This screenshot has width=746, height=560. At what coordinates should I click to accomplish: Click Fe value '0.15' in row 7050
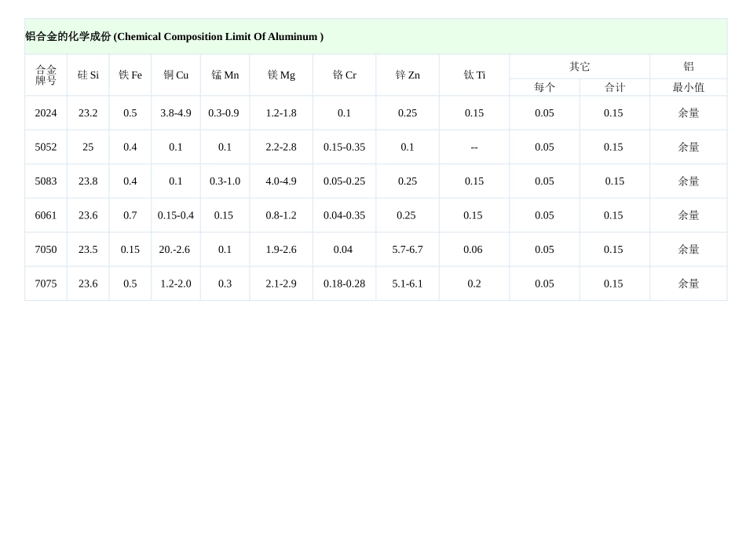tap(130, 250)
